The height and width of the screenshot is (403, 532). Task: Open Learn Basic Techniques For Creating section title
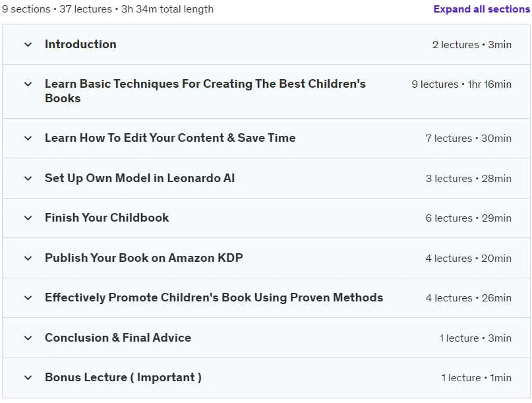tap(205, 91)
